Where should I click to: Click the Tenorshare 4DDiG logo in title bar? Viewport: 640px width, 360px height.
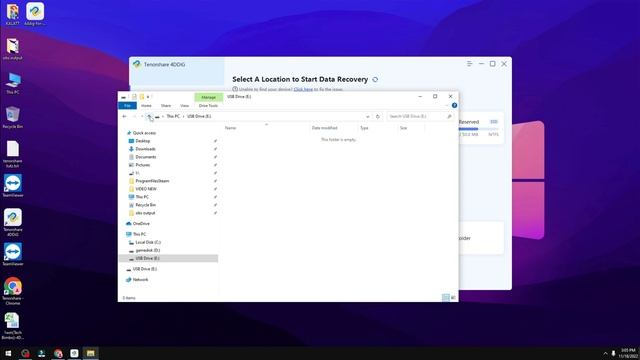click(x=137, y=64)
